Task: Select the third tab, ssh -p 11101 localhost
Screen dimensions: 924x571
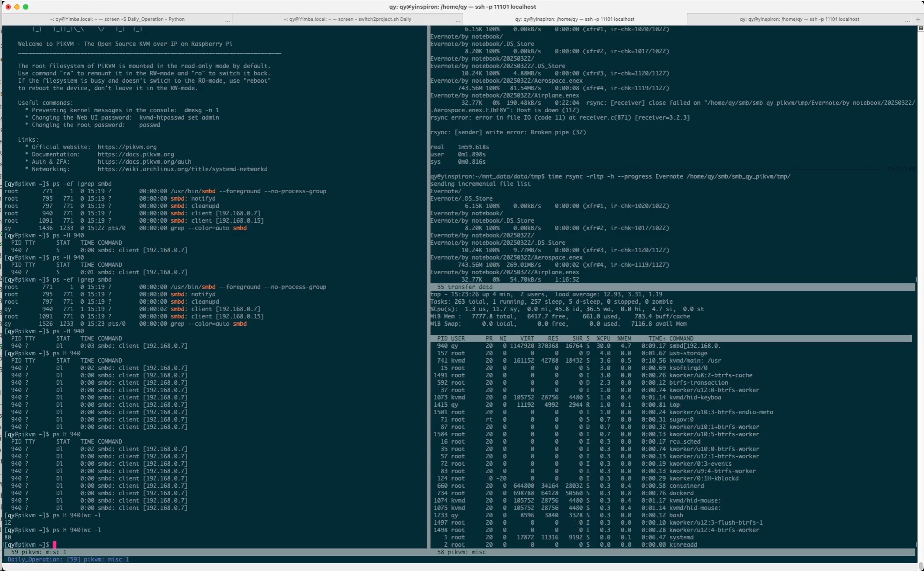Action: [x=574, y=19]
